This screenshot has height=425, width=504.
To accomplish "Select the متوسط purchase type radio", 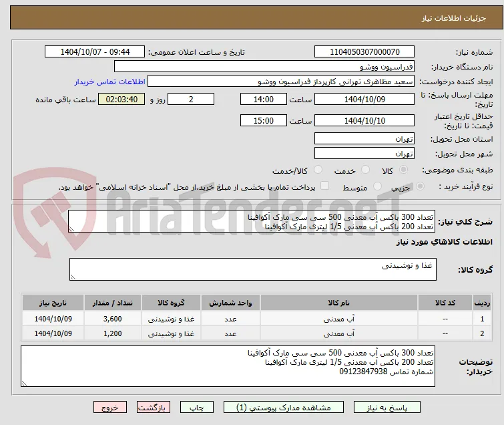I will click(377, 186).
